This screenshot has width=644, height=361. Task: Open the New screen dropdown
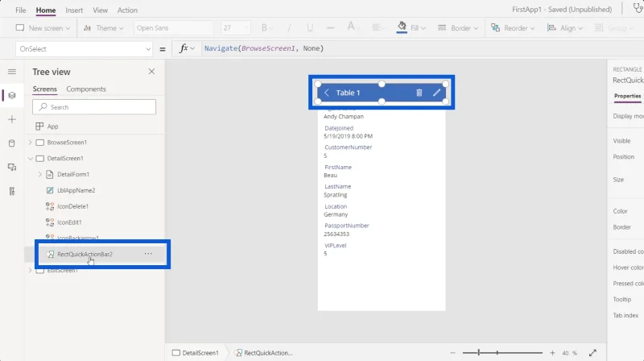tap(43, 28)
